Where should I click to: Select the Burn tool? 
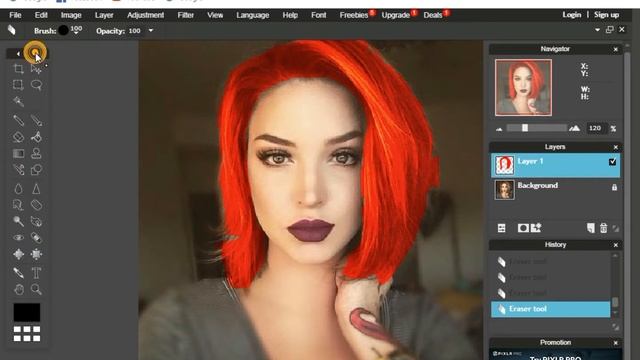[36, 221]
